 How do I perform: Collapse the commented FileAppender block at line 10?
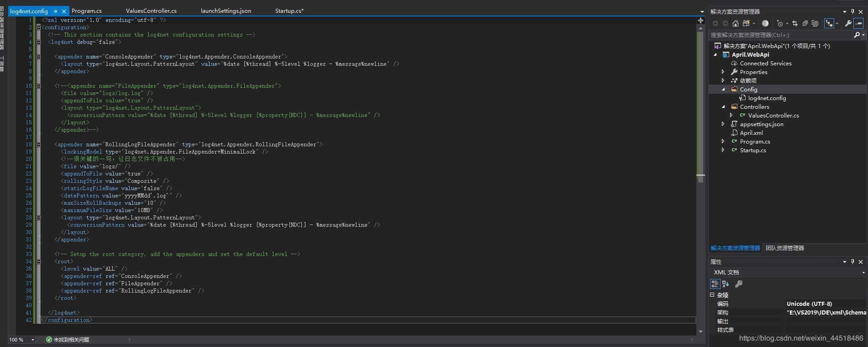pos(38,86)
